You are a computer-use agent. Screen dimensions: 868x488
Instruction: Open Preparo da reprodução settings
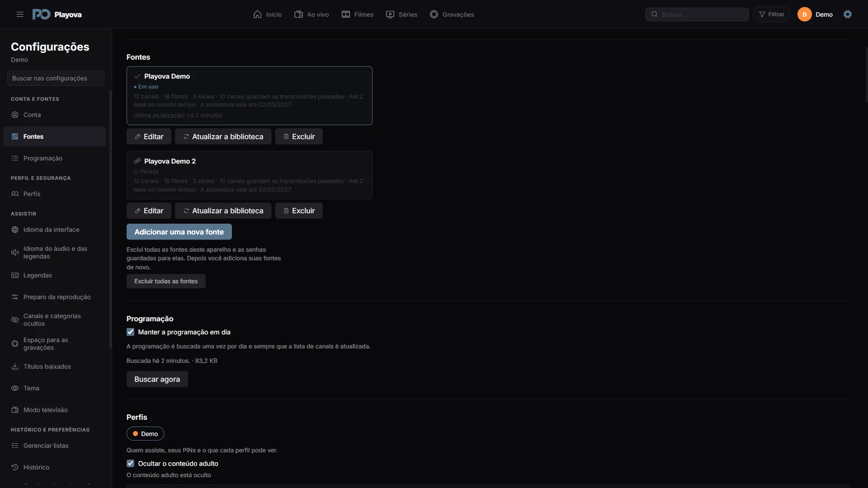[x=55, y=297]
